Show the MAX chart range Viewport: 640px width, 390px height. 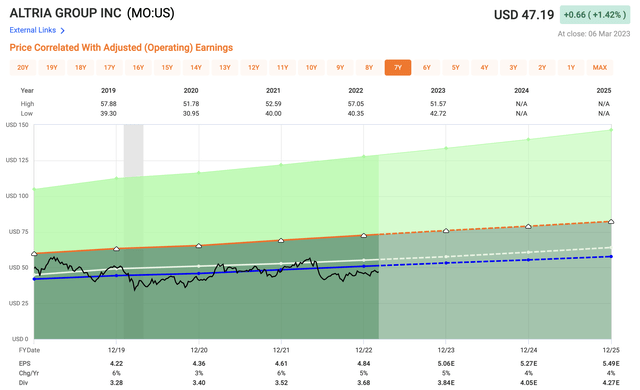click(x=600, y=67)
